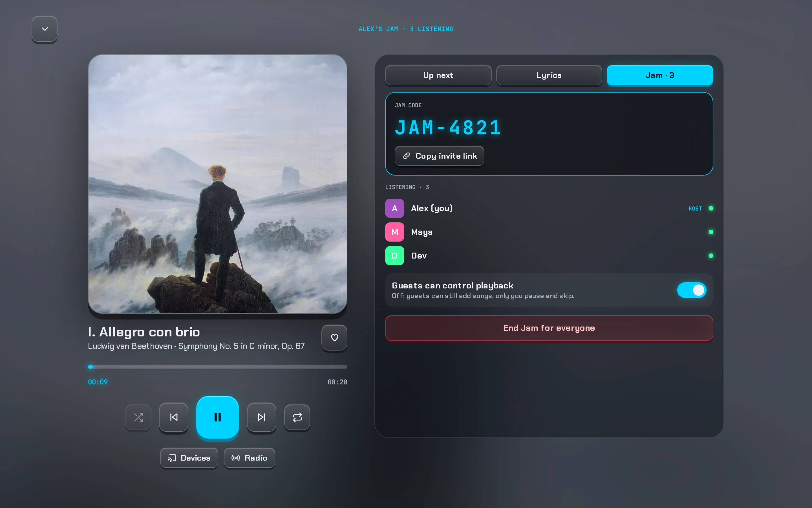
Task: Toggle shuffle mode
Action: [138, 417]
